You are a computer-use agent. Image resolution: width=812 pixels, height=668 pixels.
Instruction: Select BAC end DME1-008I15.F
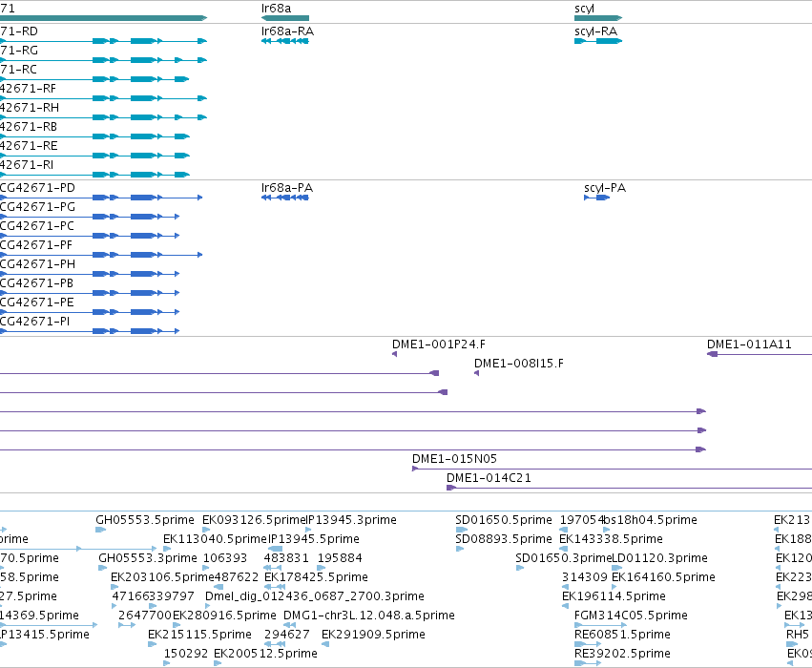(519, 364)
